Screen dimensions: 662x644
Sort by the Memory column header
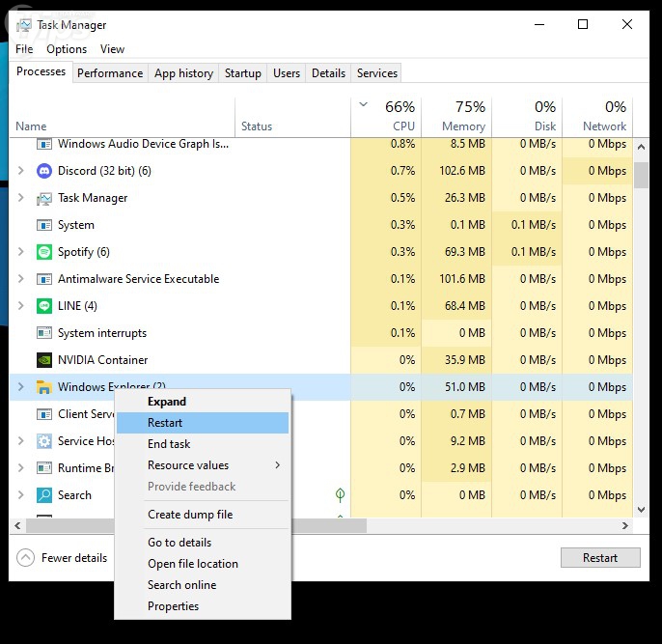pyautogui.click(x=456, y=117)
